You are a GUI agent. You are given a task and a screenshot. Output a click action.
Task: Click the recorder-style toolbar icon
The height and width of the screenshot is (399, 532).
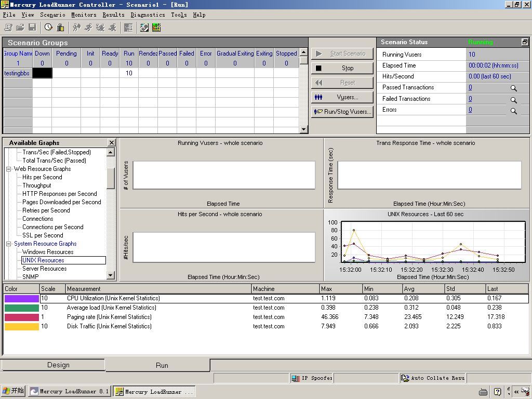[x=144, y=28]
